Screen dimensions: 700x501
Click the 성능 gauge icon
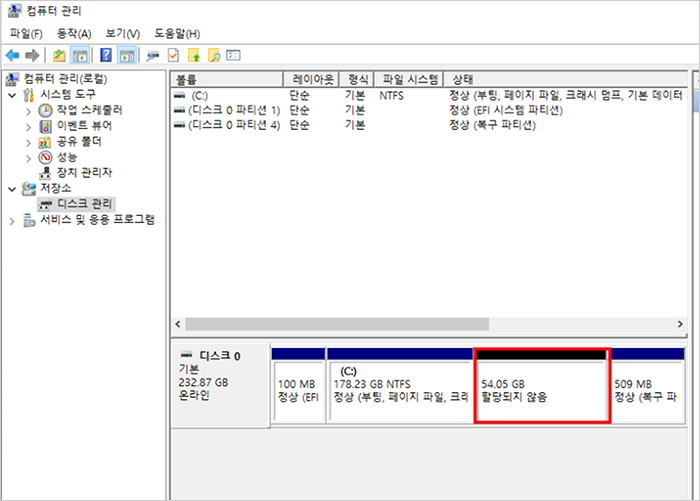pos(45,157)
